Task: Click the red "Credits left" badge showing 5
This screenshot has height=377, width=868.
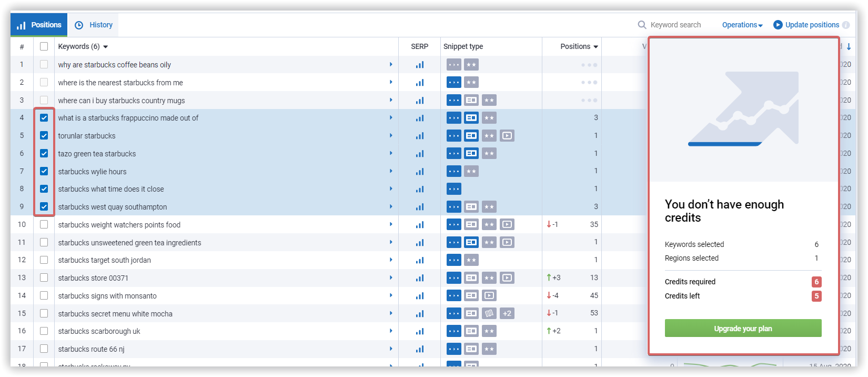Action: (816, 296)
